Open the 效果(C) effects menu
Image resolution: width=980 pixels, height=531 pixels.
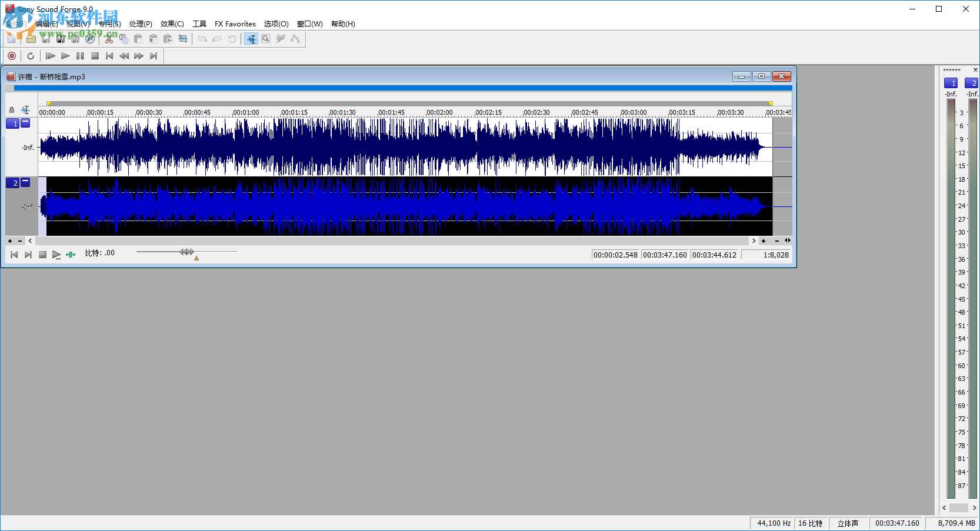coord(172,24)
